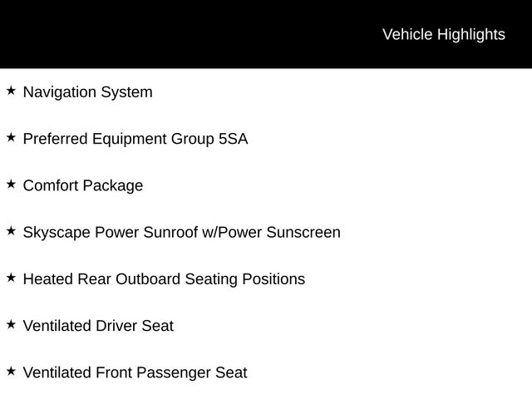Image resolution: width=532 pixels, height=399 pixels.
Task: Click the star beside Ventilated Driver Seat
Action: pyautogui.click(x=11, y=324)
